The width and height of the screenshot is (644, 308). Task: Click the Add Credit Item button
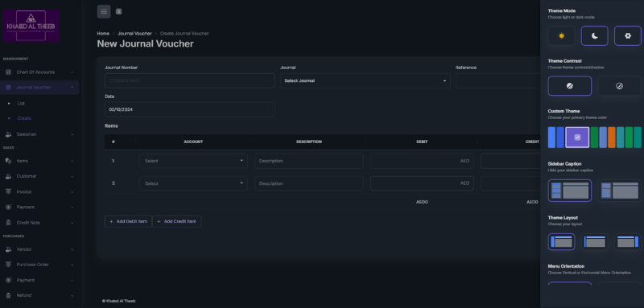click(x=176, y=221)
